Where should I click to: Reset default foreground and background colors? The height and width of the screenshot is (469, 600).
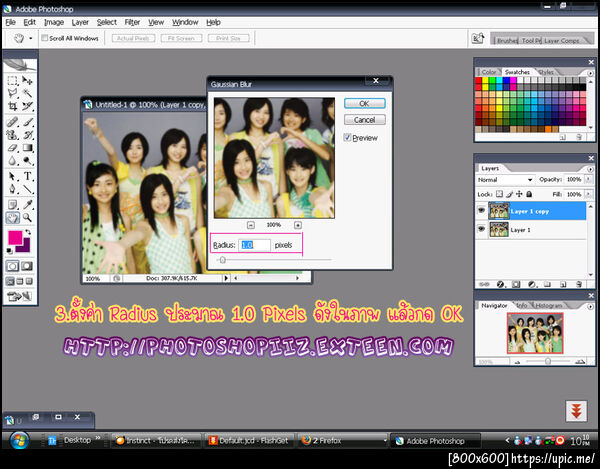tap(10, 251)
